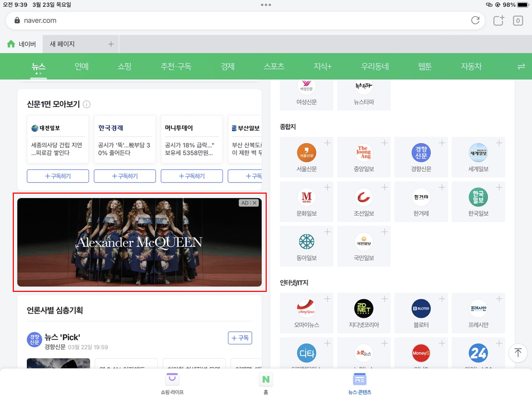
Task: Read 대전일보 headline 세종의사당 건립 지연
Action: pos(57,149)
